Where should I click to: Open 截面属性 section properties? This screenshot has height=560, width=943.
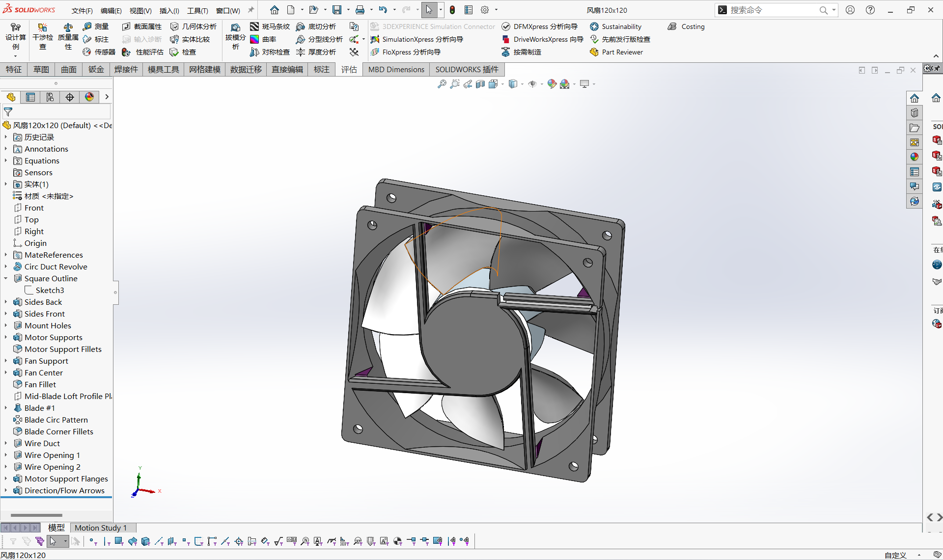tap(142, 27)
